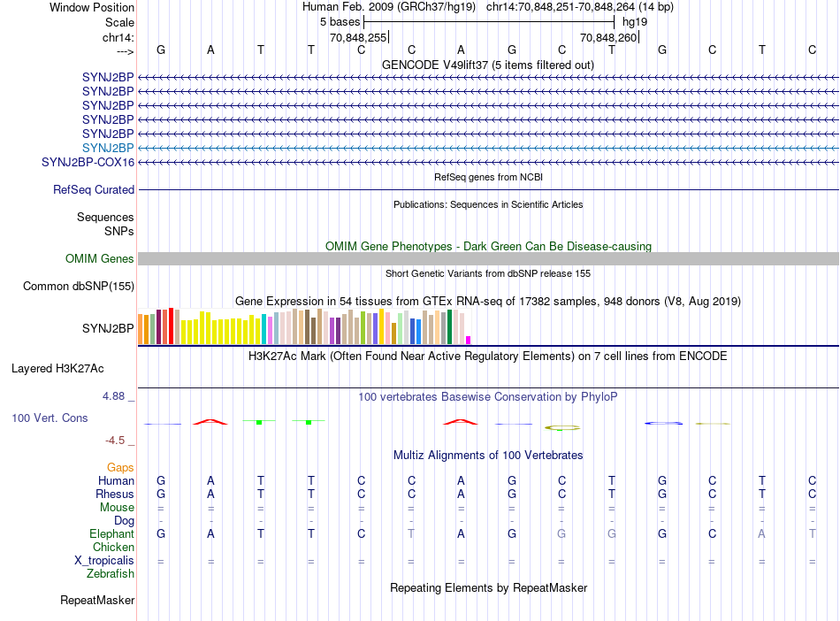Open Publications: Sequences in Scientific Articles title
840x621 pixels.
488,204
